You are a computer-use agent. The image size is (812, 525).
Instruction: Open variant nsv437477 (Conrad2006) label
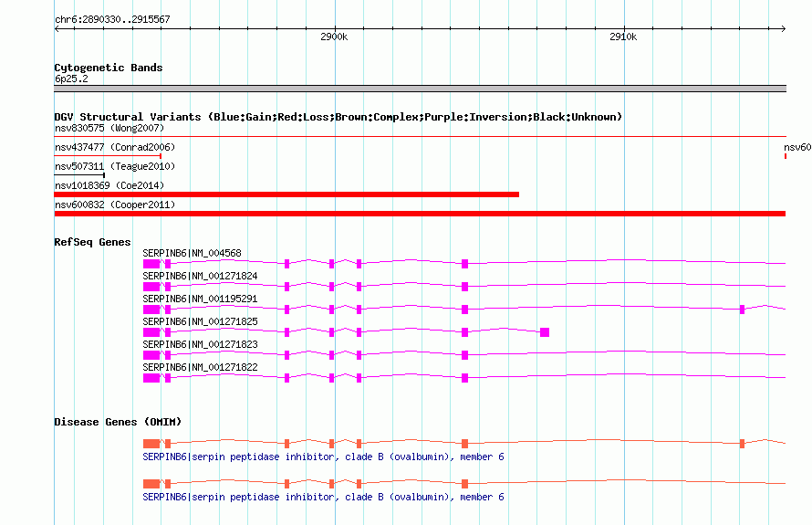point(115,147)
